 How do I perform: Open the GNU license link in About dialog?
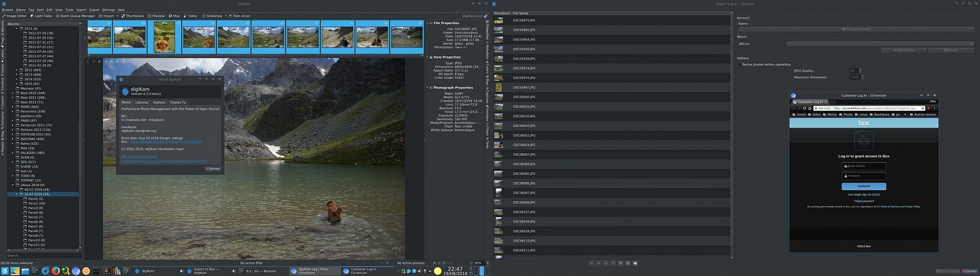(164, 161)
